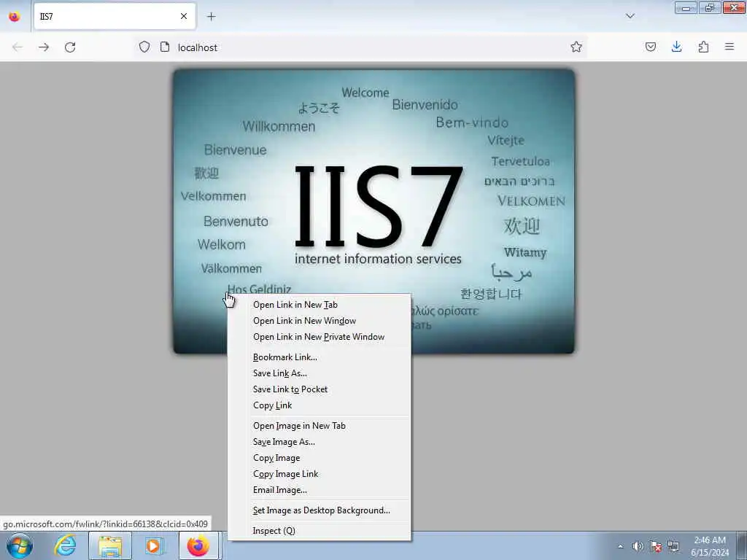
Task: Choose Open Link in New Window
Action: point(320,321)
